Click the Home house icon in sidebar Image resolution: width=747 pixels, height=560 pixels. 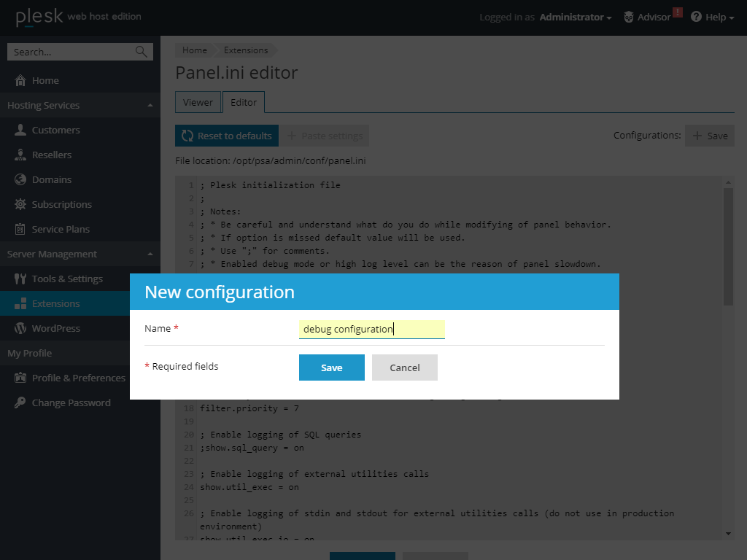pos(20,80)
